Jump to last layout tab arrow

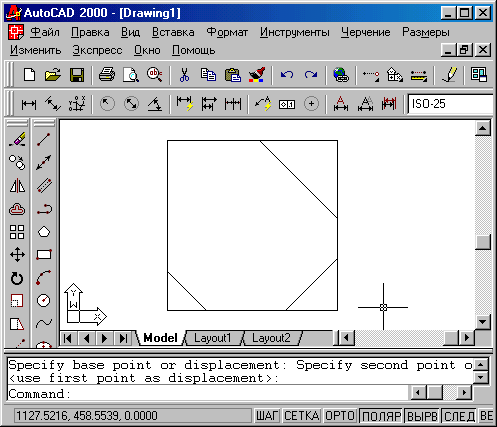point(123,338)
